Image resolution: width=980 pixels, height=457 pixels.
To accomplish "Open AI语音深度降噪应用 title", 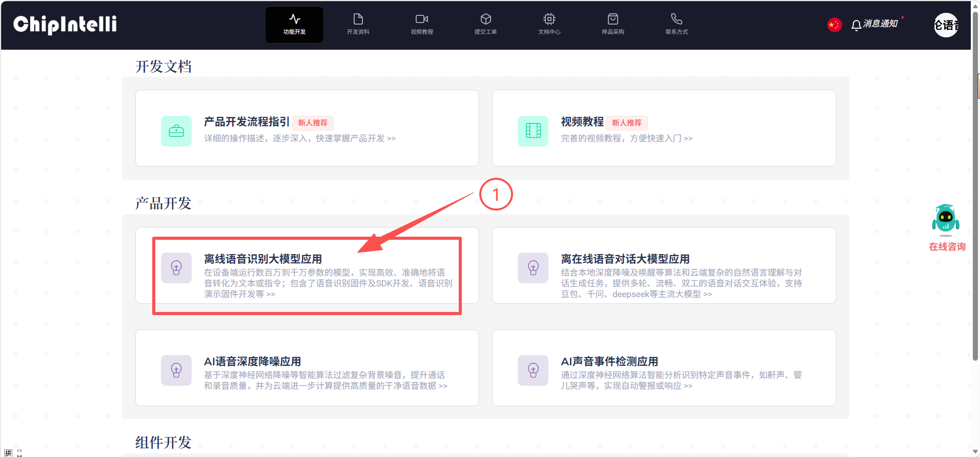I will 253,362.
